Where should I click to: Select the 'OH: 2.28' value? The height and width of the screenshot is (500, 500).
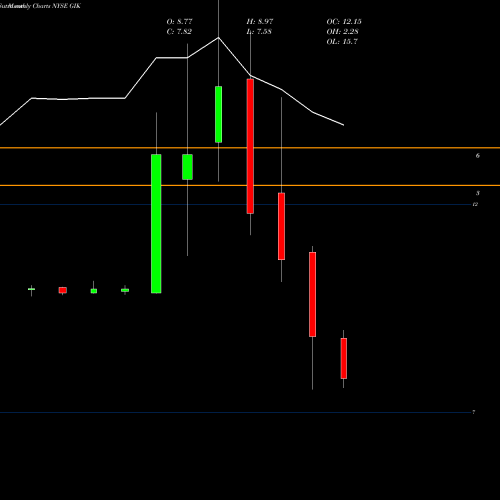tap(342, 32)
